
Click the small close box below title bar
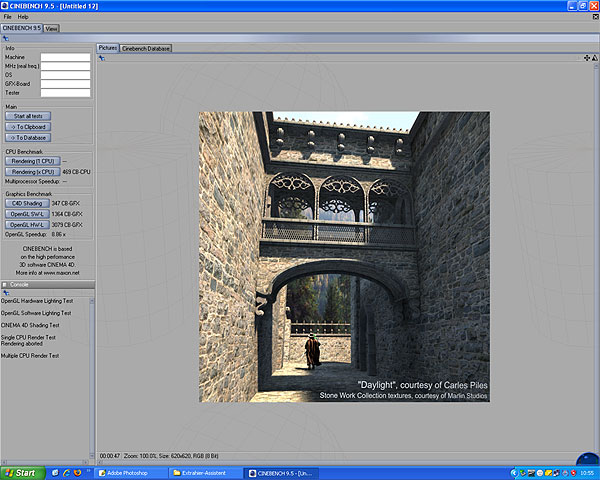594,17
